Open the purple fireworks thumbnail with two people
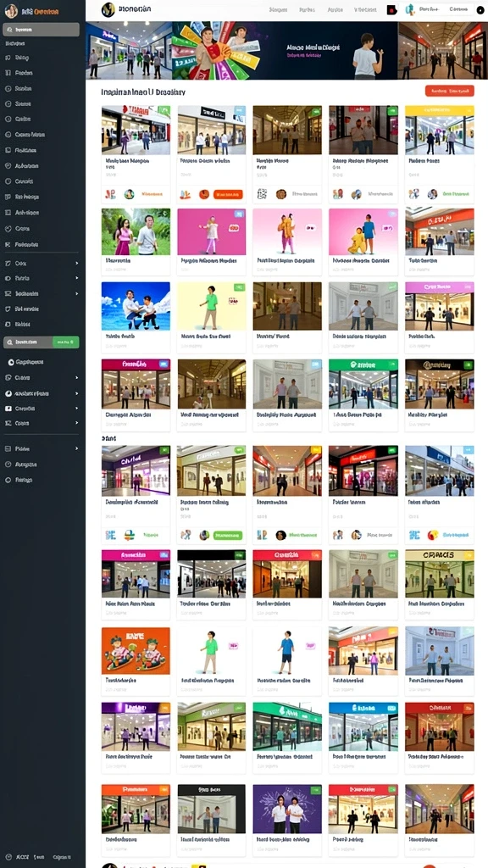Screen dimensions: 488x868 pos(287,809)
